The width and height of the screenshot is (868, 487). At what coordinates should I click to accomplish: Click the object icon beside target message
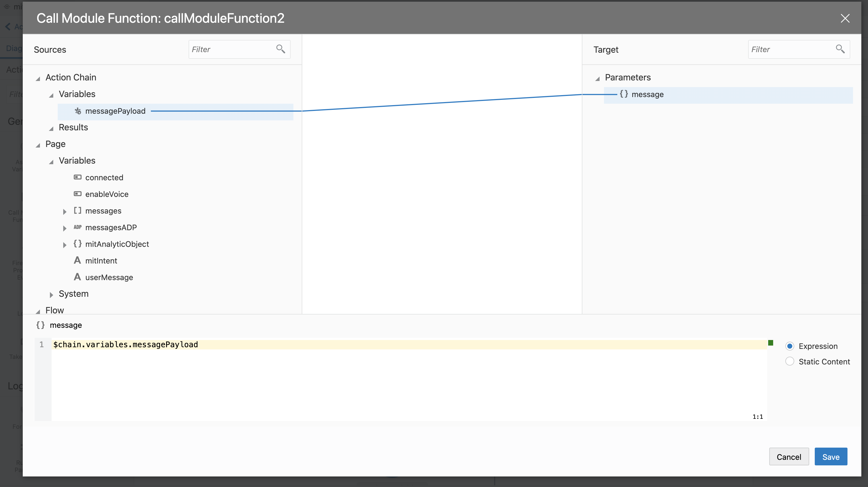pyautogui.click(x=624, y=94)
